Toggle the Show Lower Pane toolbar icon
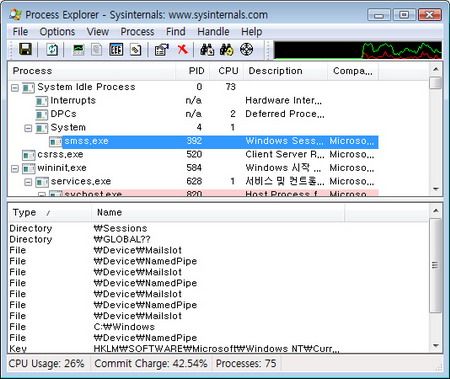Image resolution: width=450 pixels, height=379 pixels. (x=116, y=50)
